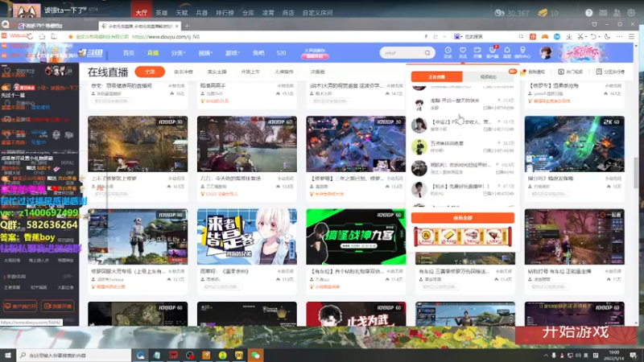Open the 英雄 tab in the game window
The image size is (644, 362).
point(162,13)
